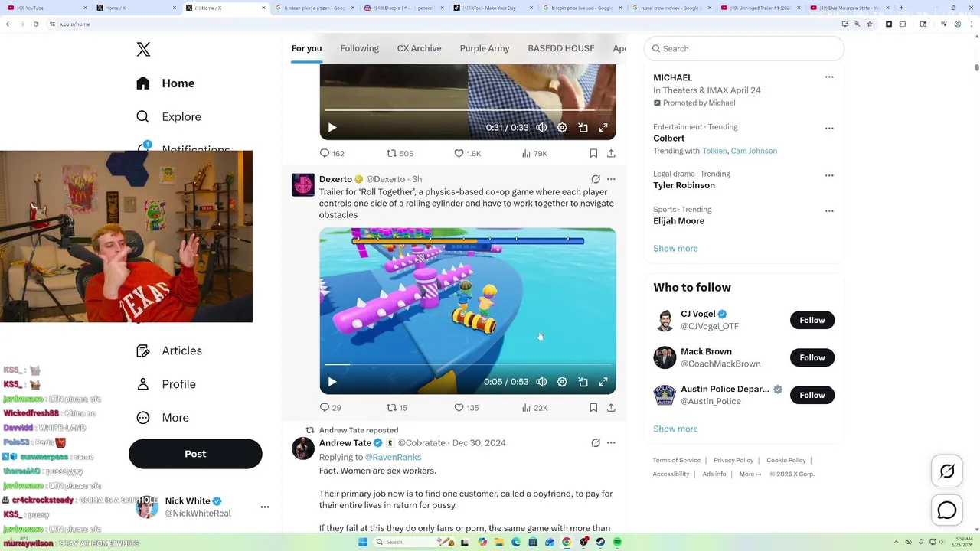Toggle picture-in-picture on top video

pos(583,128)
